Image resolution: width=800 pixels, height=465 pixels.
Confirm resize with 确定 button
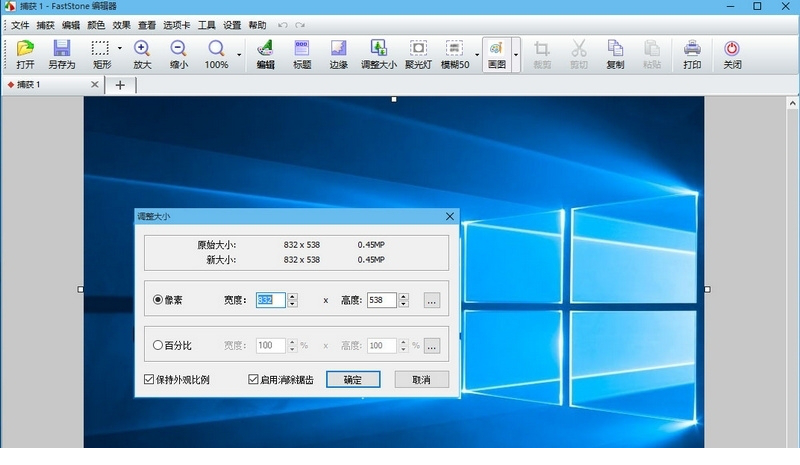pyautogui.click(x=353, y=379)
